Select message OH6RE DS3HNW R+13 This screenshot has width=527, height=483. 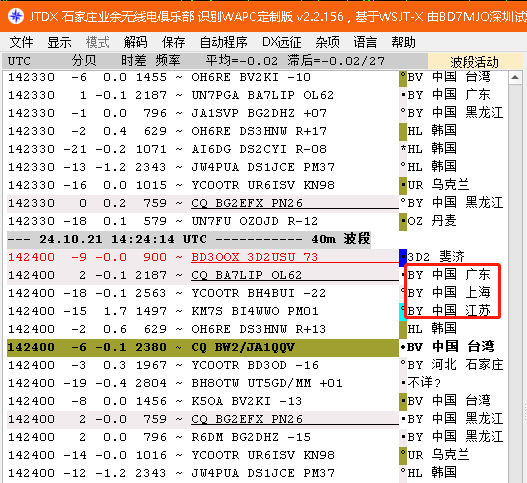258,329
